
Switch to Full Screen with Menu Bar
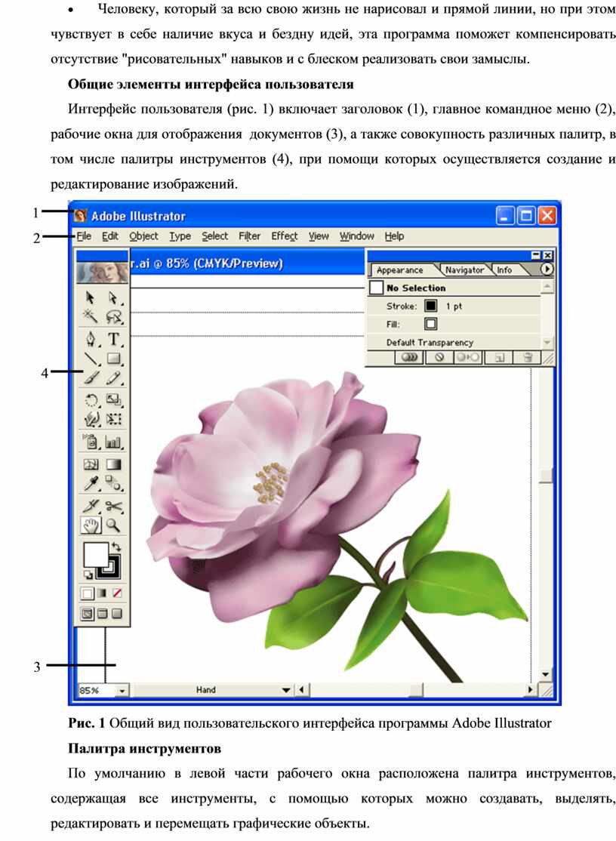(102, 614)
